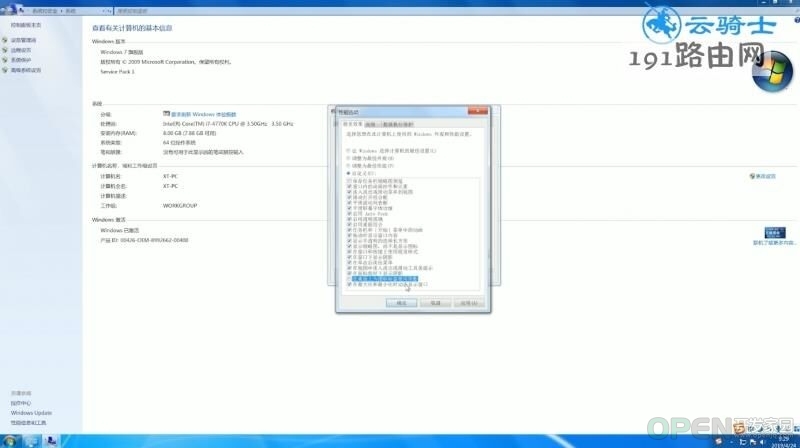Close the 性能选项 dialog

[x=478, y=111]
